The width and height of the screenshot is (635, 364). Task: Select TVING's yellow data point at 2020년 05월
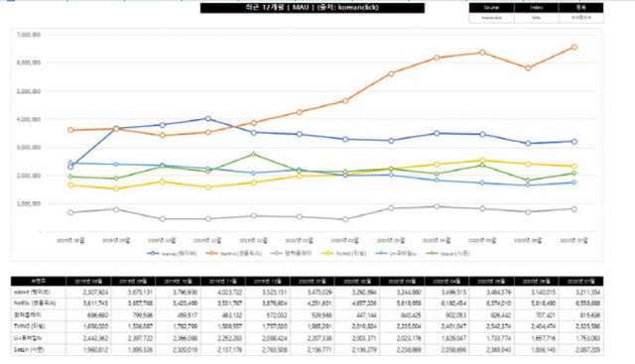pos(482,161)
